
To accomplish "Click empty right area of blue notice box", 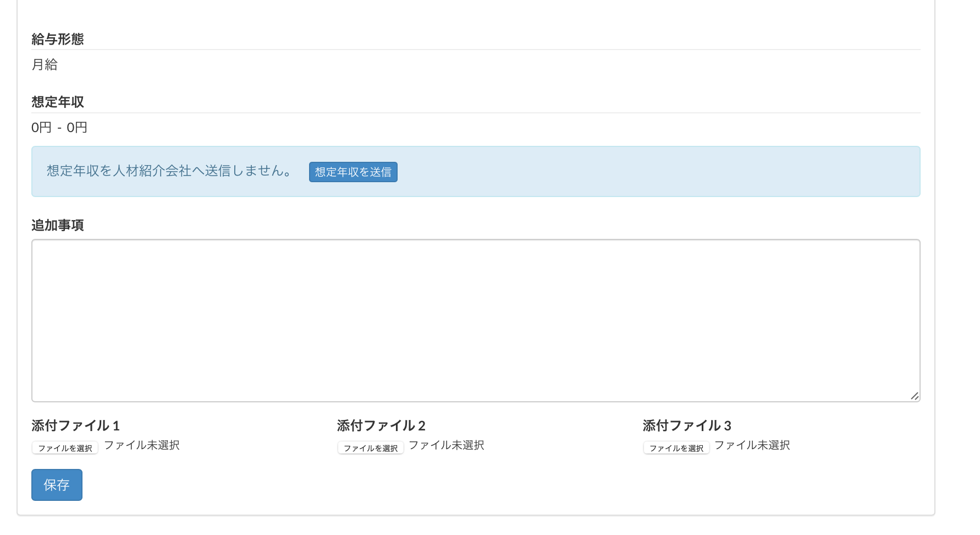I will coord(660,172).
